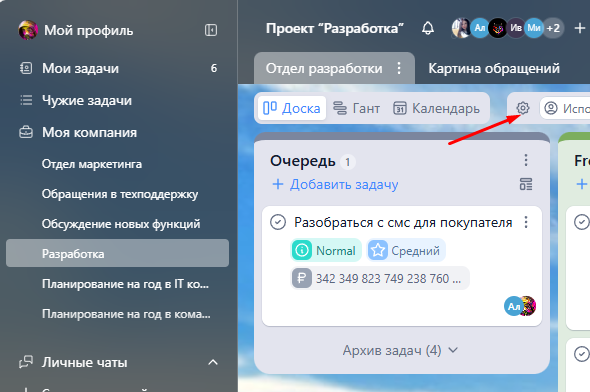Click the Очередь column title
This screenshot has height=392, width=590.
(x=303, y=161)
